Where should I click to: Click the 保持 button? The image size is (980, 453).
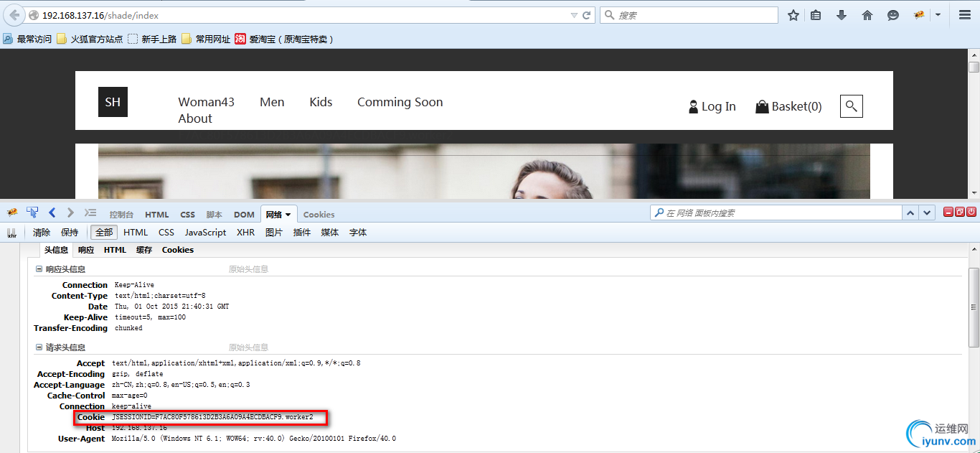pyautogui.click(x=70, y=233)
